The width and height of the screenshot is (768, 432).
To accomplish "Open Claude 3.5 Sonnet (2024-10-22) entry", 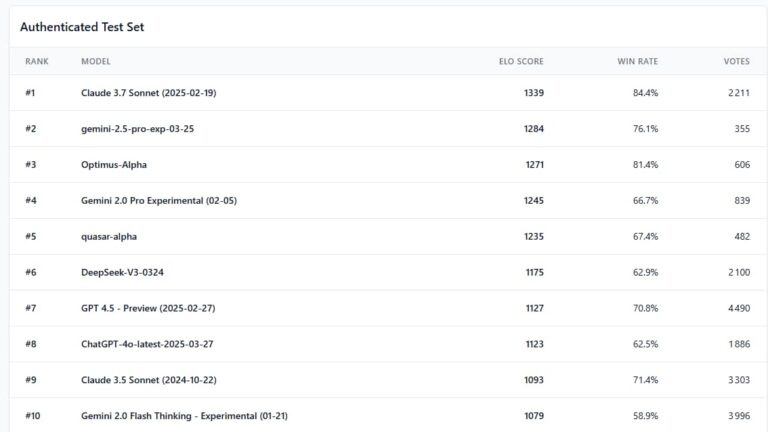I will pos(148,380).
